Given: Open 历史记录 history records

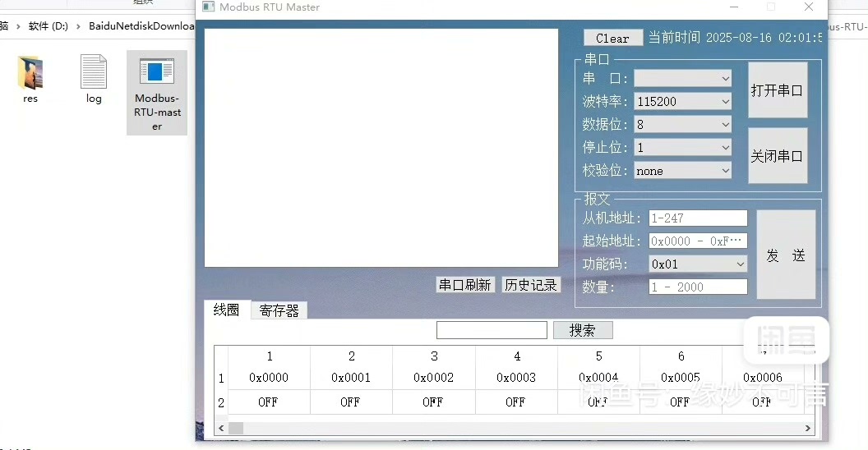Looking at the screenshot, I should click(531, 285).
